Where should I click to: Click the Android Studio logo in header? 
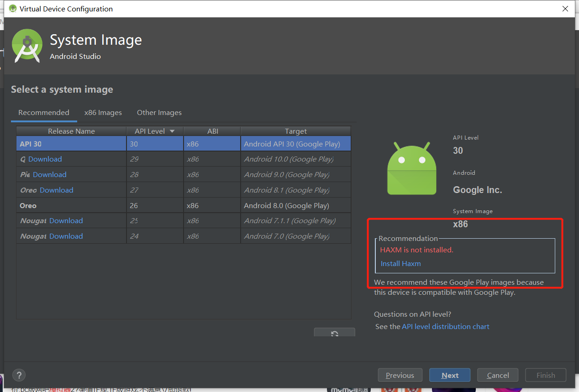pos(27,46)
